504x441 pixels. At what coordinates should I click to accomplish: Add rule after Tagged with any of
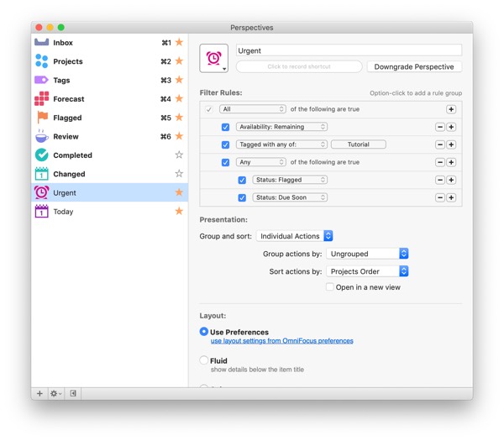[451, 144]
